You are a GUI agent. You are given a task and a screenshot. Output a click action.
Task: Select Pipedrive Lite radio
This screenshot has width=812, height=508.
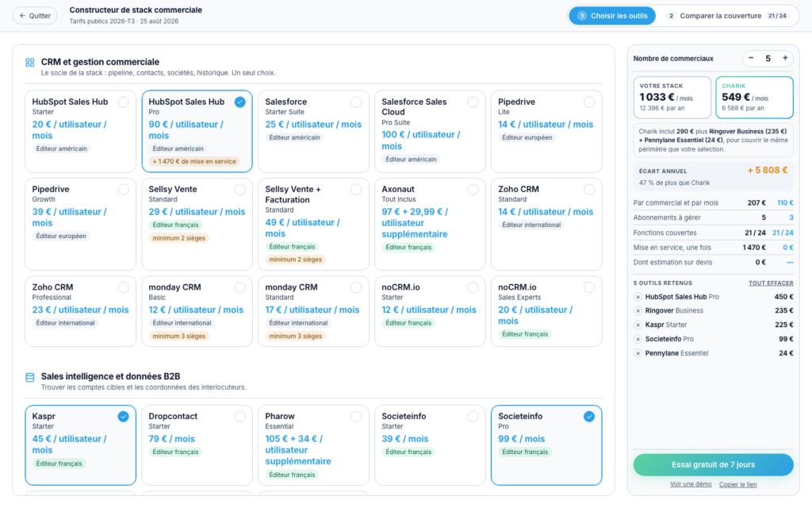tap(589, 102)
